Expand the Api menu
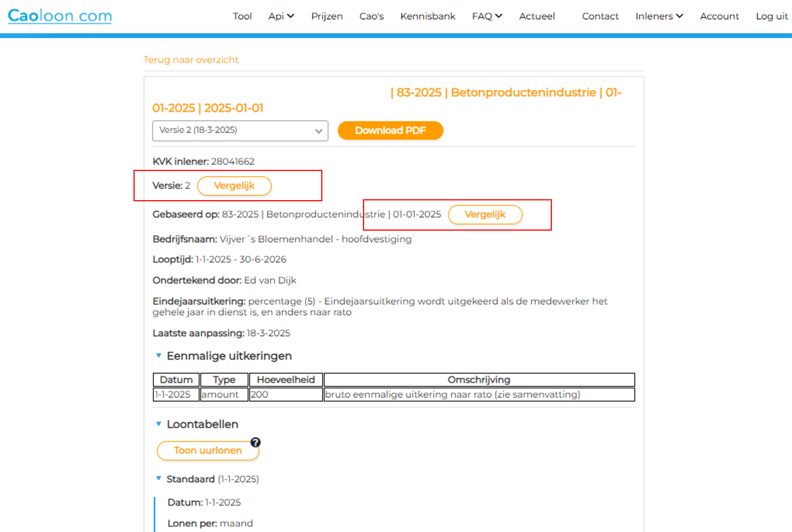792x532 pixels. [281, 16]
